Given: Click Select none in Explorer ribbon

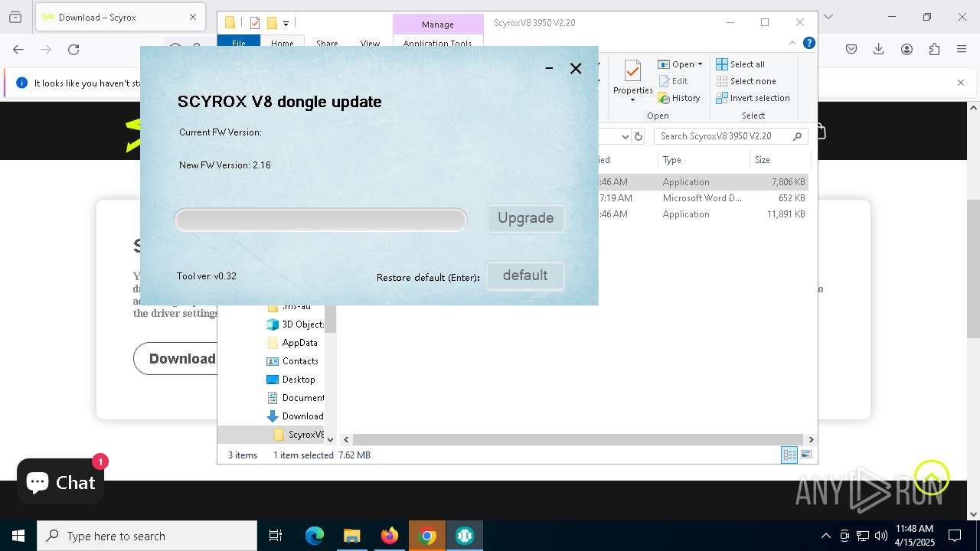Looking at the screenshot, I should click(x=746, y=81).
